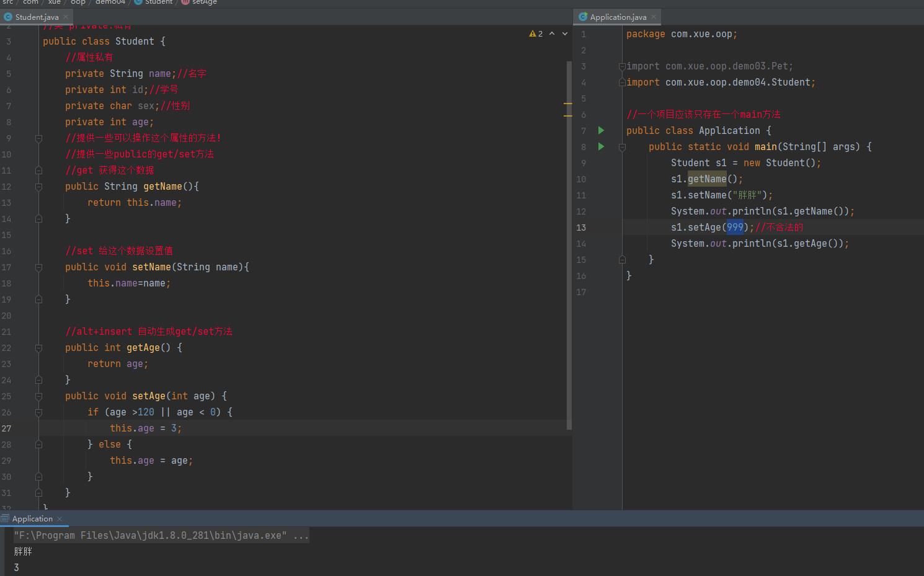
Task: Jump to previous highlighted problem arrow
Action: [x=552, y=34]
